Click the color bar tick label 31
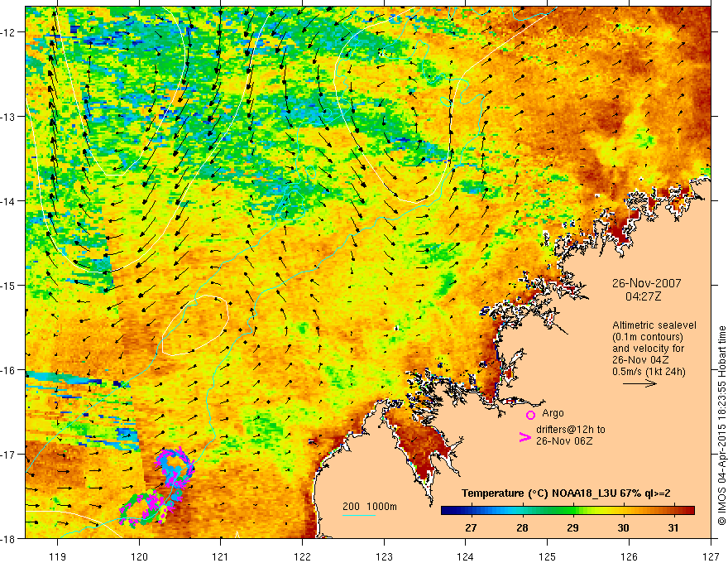The height and width of the screenshot is (563, 728). 673,527
